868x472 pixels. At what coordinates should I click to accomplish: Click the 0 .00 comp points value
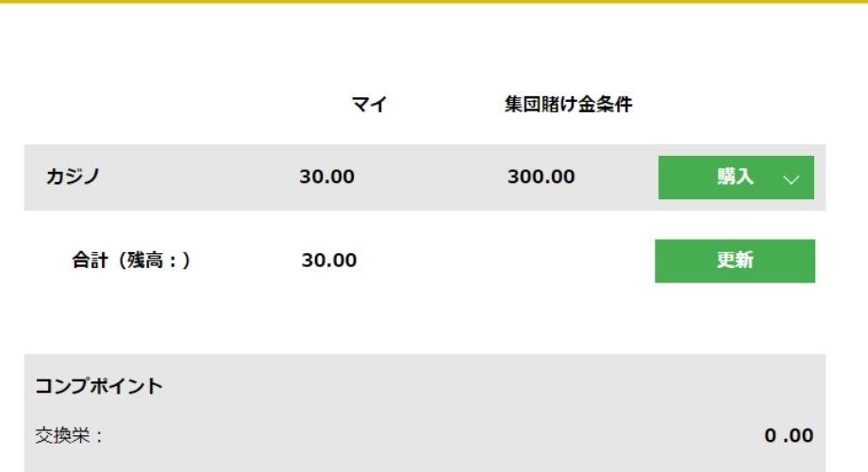pyautogui.click(x=789, y=436)
